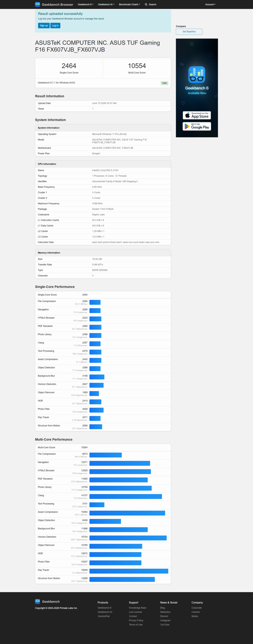Viewport: 253px width, 644px height.
Task: Open the Corporate footer link
Action: pyautogui.click(x=196, y=608)
